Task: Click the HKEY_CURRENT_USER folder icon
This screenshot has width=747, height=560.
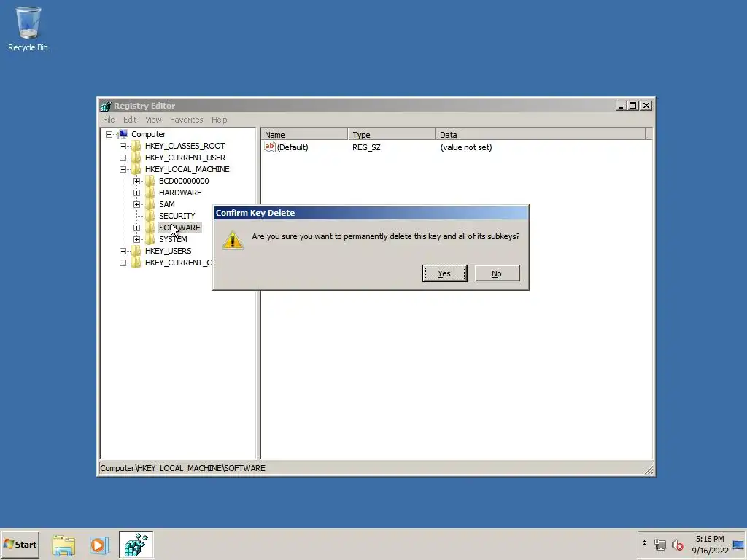Action: pyautogui.click(x=136, y=157)
